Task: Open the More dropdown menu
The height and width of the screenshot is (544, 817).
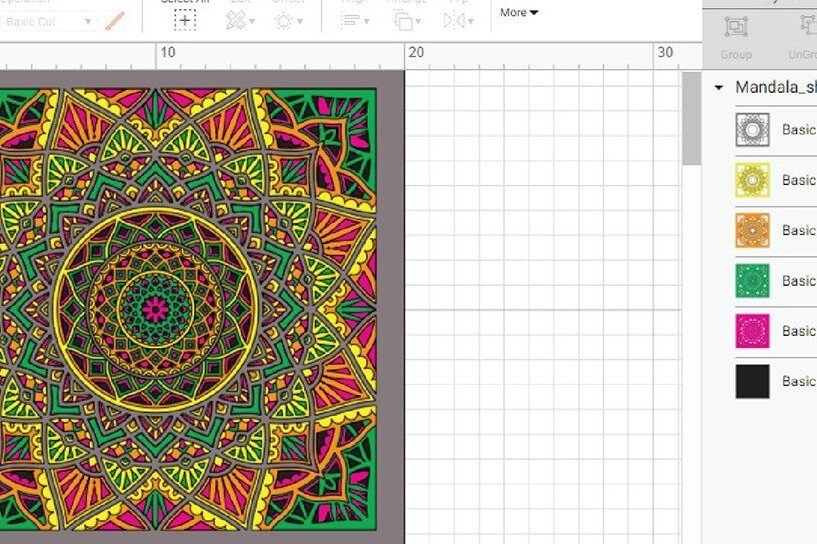Action: tap(519, 13)
